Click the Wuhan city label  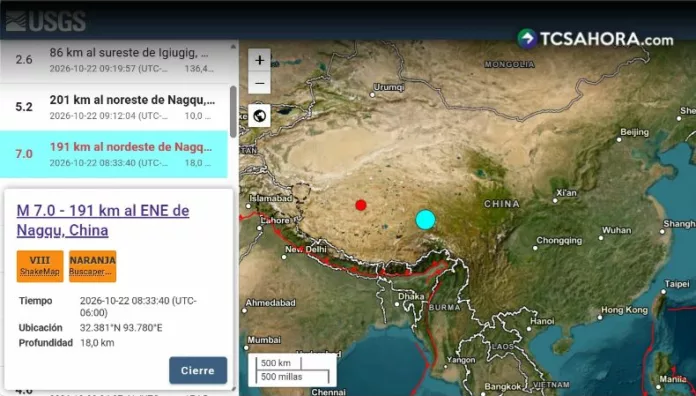pos(616,230)
